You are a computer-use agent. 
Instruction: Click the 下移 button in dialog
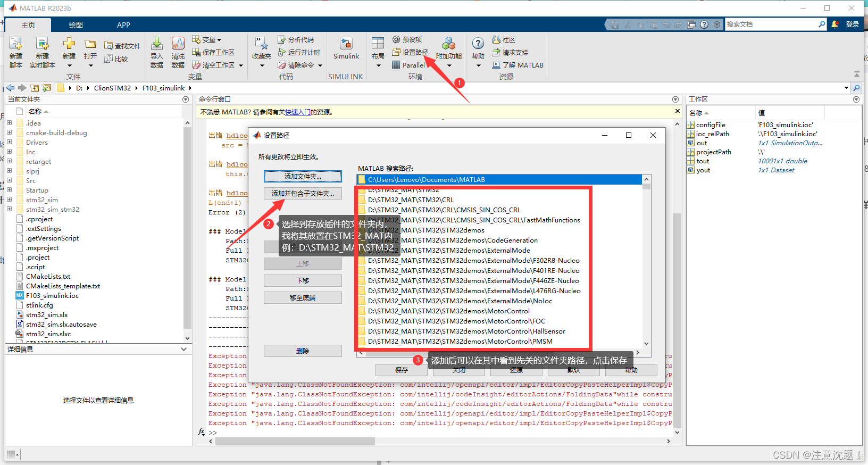click(x=303, y=280)
